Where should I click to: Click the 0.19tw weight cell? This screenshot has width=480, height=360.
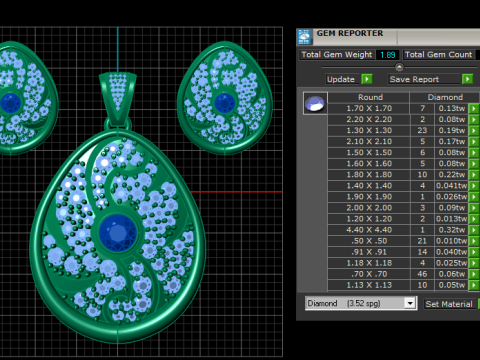point(451,130)
